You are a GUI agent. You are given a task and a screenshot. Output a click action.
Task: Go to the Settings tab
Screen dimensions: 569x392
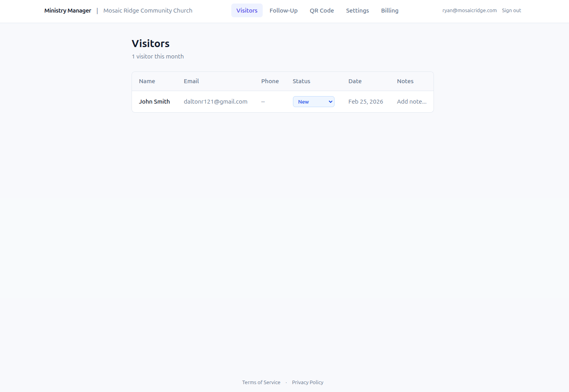coord(357,10)
